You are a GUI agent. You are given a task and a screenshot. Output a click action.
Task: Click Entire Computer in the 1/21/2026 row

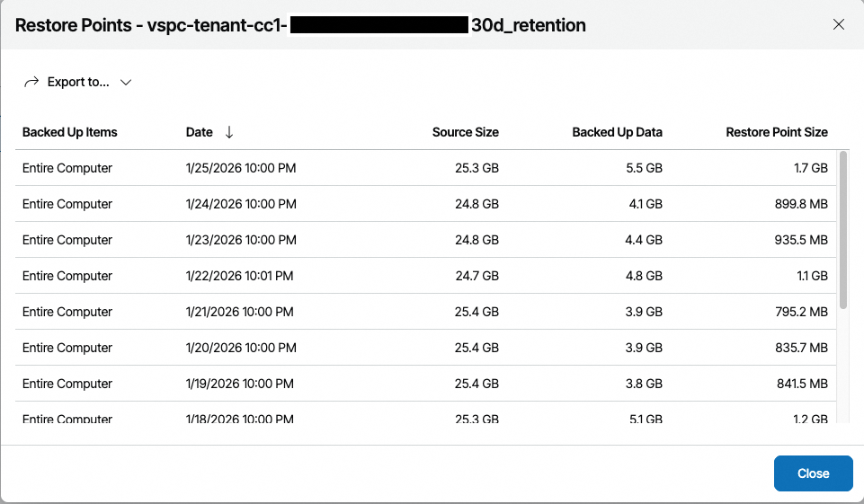point(67,312)
